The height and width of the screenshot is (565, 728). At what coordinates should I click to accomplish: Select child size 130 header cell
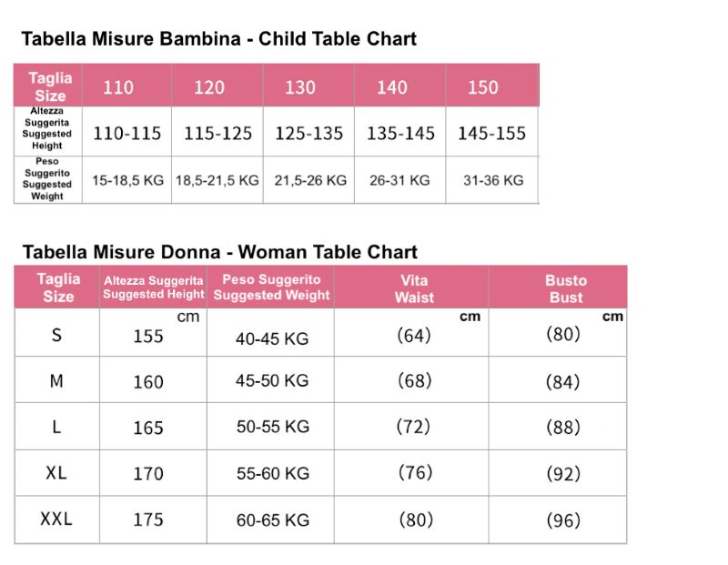coord(300,87)
